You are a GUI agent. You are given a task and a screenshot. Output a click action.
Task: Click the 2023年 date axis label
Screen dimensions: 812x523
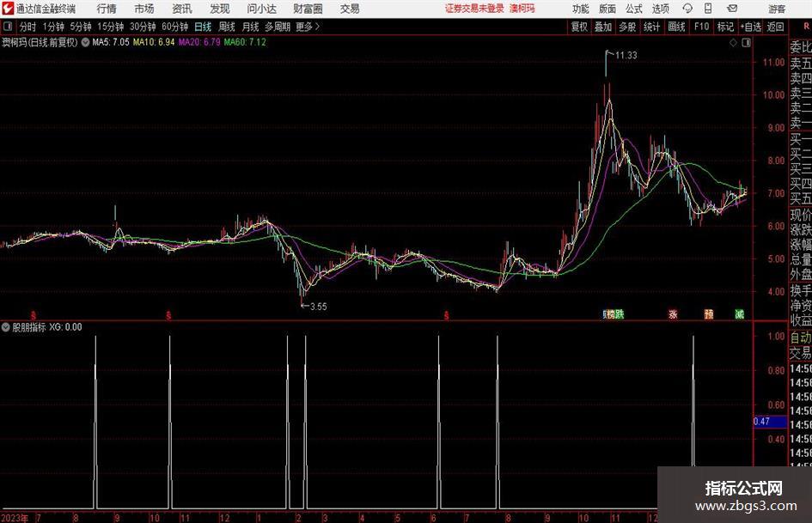pos(15,518)
